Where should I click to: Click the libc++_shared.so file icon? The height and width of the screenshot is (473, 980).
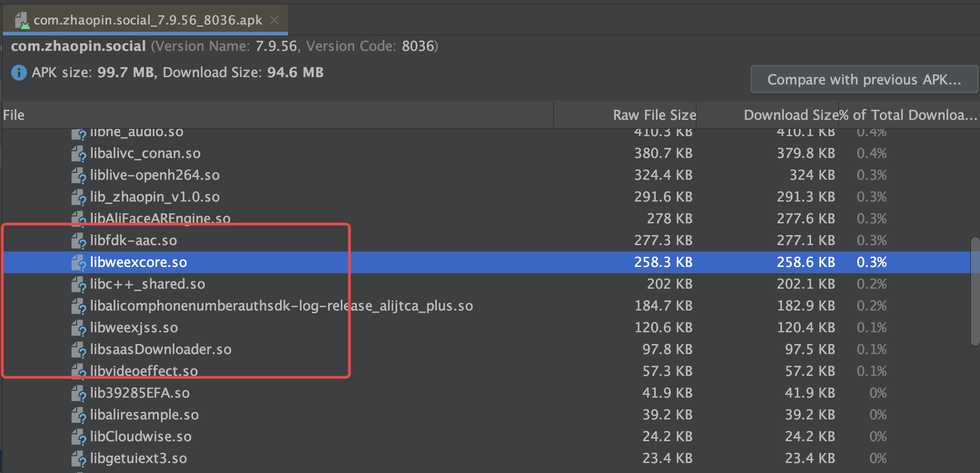(x=79, y=285)
